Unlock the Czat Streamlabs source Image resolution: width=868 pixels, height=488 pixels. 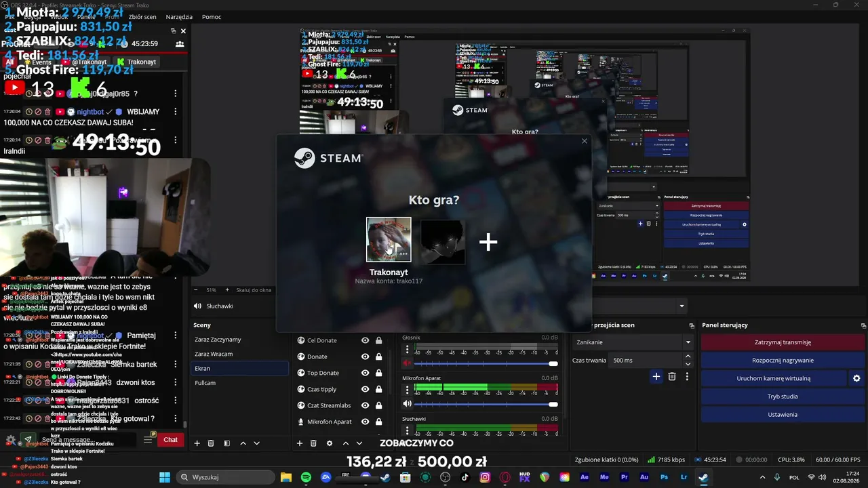point(378,405)
